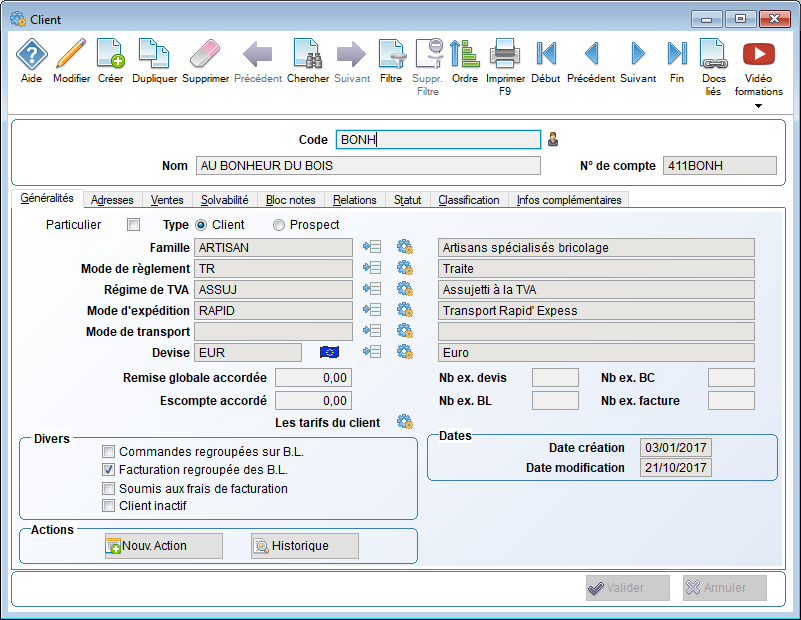This screenshot has height=620, width=801.
Task: Change sort order with Ordre
Action: tap(464, 54)
